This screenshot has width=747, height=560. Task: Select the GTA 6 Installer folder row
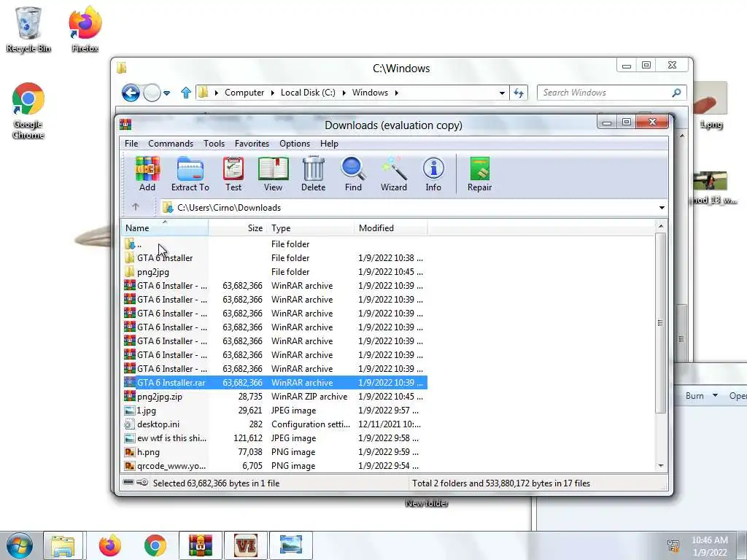274,257
